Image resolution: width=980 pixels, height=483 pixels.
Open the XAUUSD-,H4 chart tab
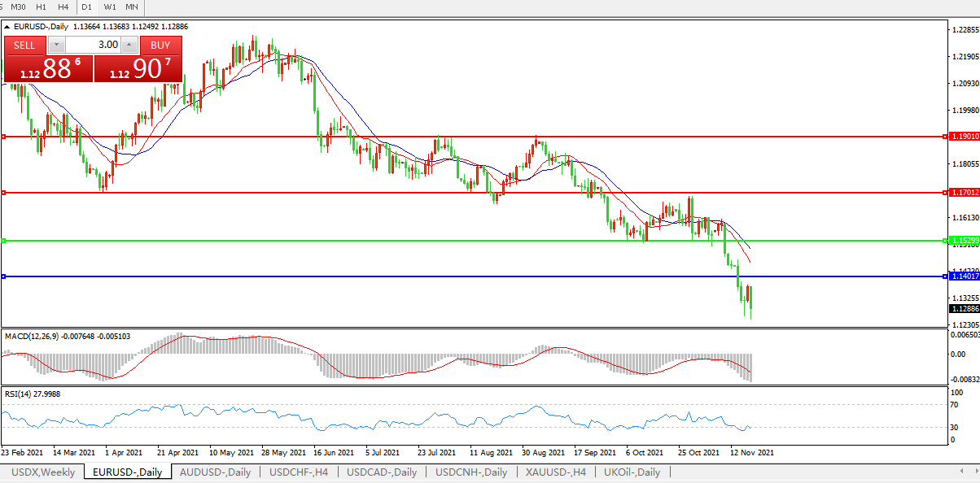click(554, 472)
